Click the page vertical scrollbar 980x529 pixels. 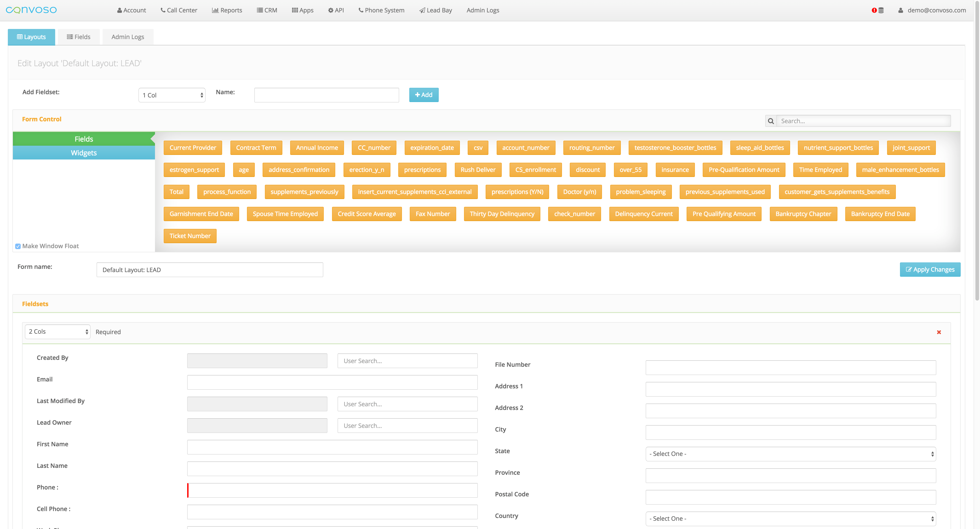pyautogui.click(x=977, y=152)
